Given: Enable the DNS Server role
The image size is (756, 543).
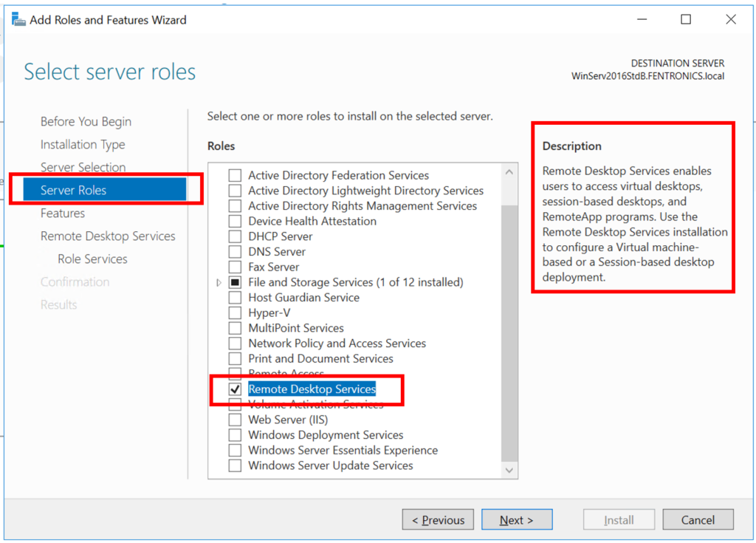Looking at the screenshot, I should pos(234,251).
